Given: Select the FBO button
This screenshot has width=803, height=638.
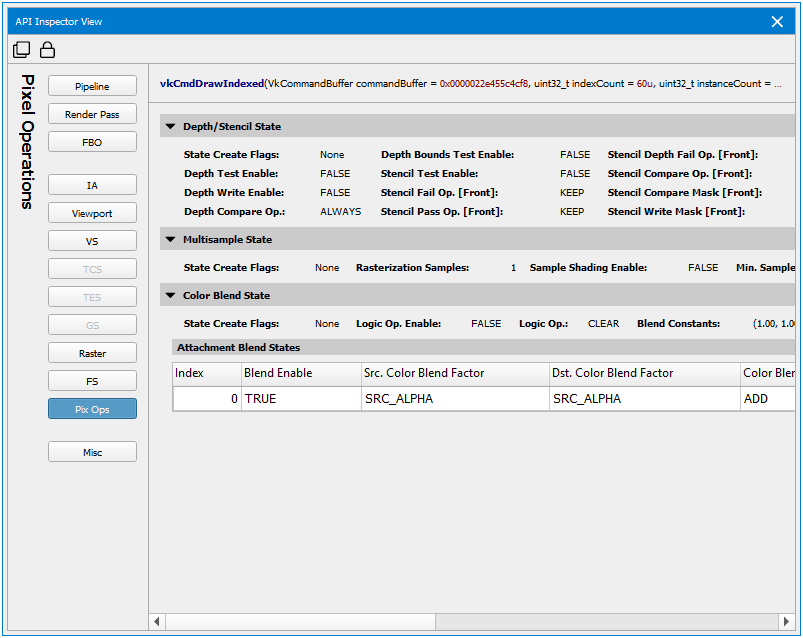Looking at the screenshot, I should coord(92,143).
